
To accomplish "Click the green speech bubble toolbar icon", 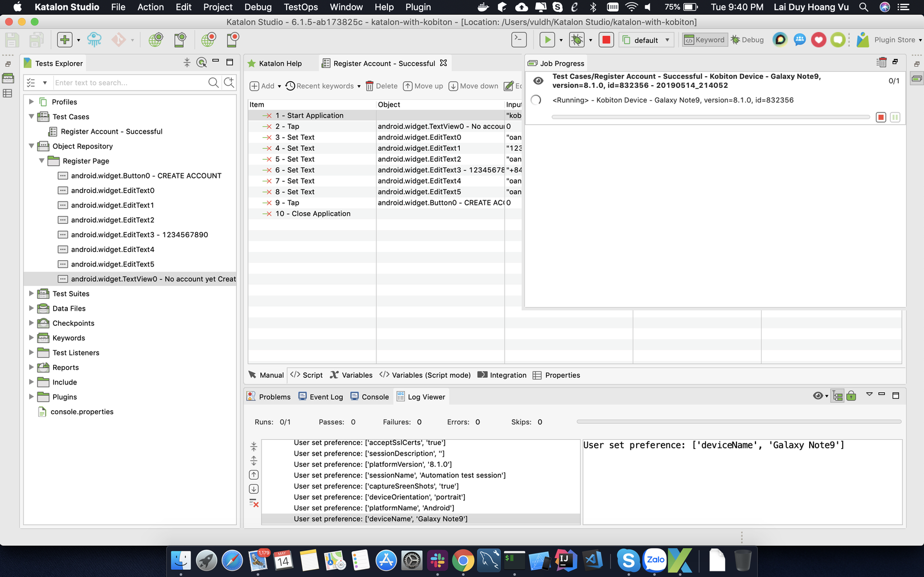I will coord(838,40).
